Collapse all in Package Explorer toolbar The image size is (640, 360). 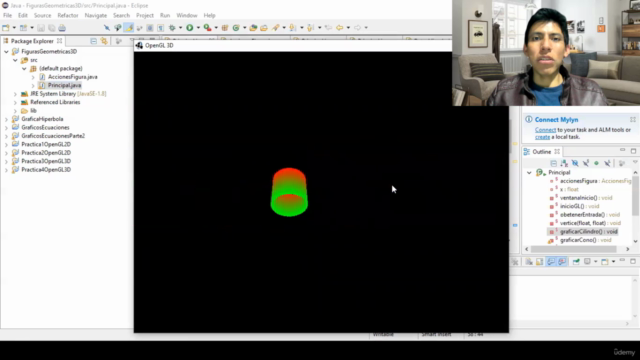(x=93, y=41)
